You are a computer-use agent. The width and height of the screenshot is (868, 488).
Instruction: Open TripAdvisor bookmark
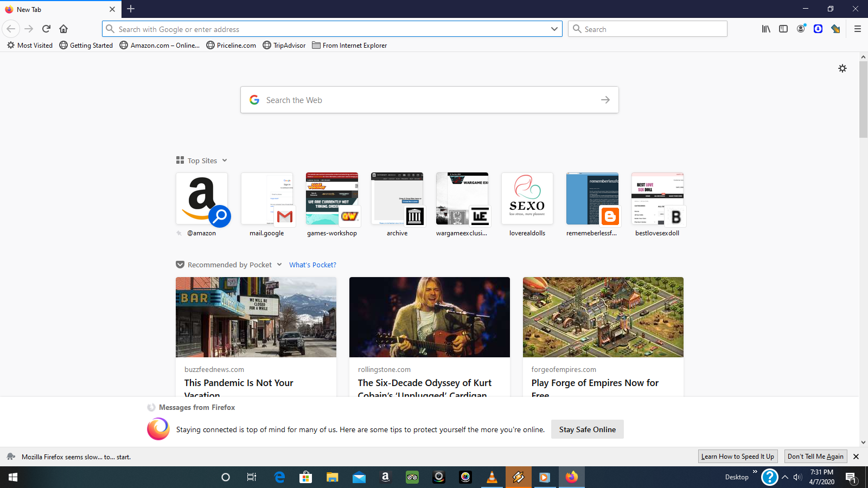click(284, 46)
